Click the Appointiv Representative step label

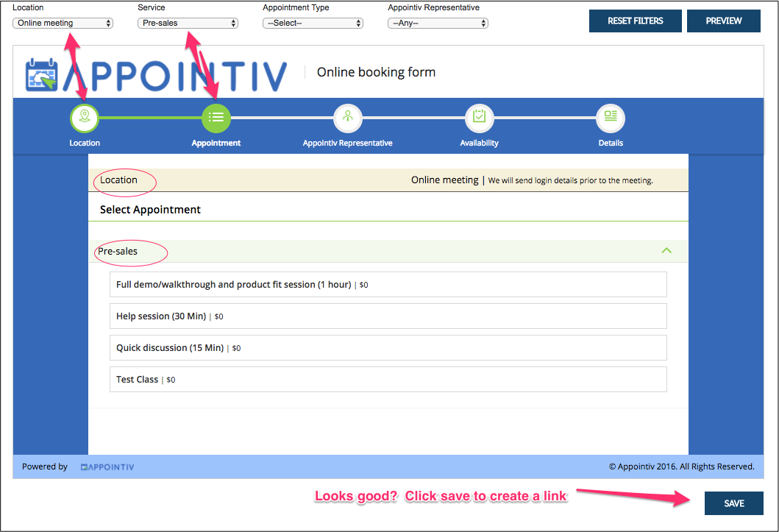348,143
